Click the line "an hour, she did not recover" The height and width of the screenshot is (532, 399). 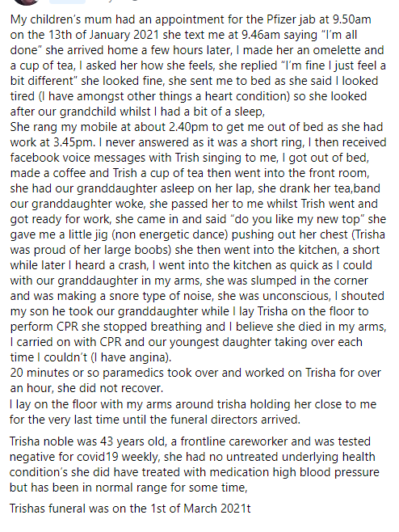[x=86, y=388]
